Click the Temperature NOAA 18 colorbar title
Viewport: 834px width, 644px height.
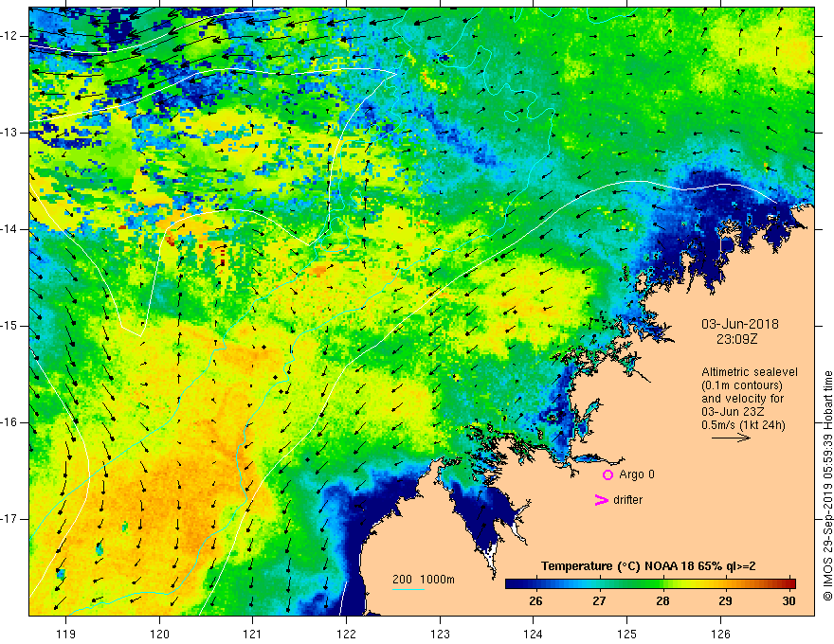coord(648,566)
